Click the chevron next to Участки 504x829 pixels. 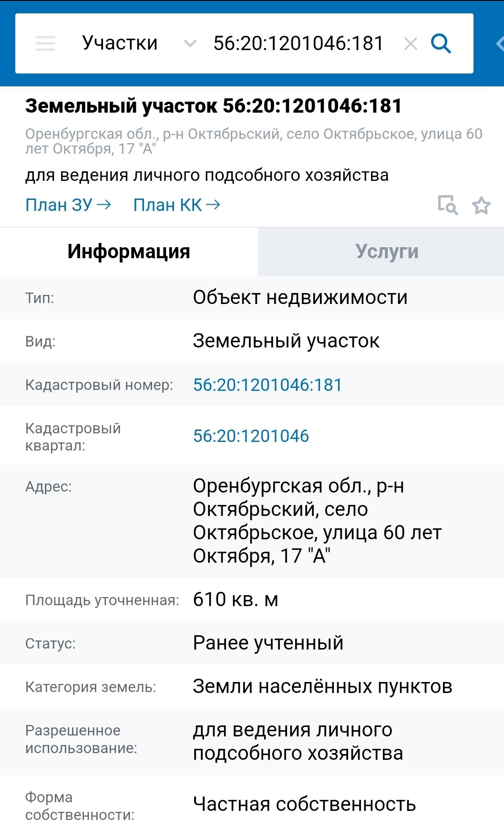tap(190, 44)
